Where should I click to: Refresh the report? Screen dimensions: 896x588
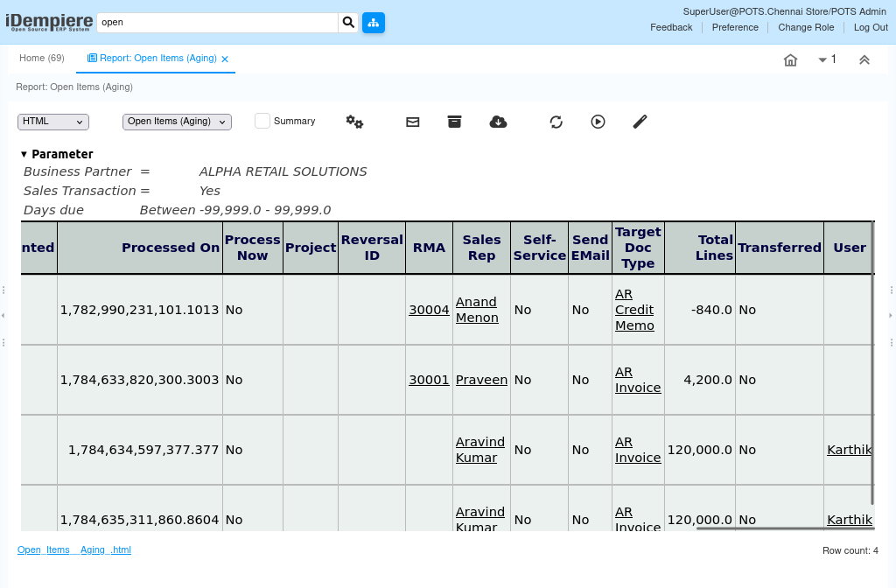(x=556, y=122)
